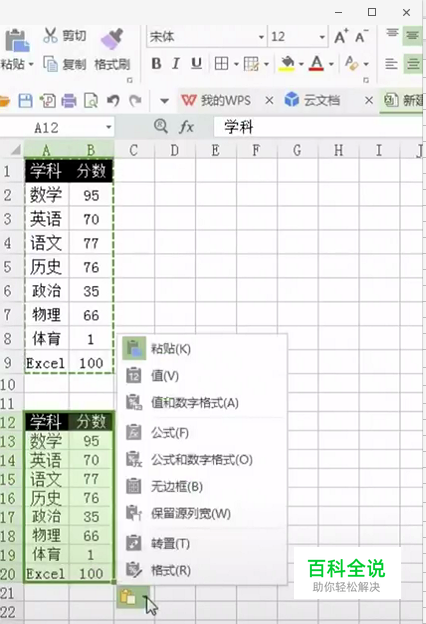Image resolution: width=426 pixels, height=624 pixels.
Task: Click the select-all corner triangle
Action: pos(15,150)
